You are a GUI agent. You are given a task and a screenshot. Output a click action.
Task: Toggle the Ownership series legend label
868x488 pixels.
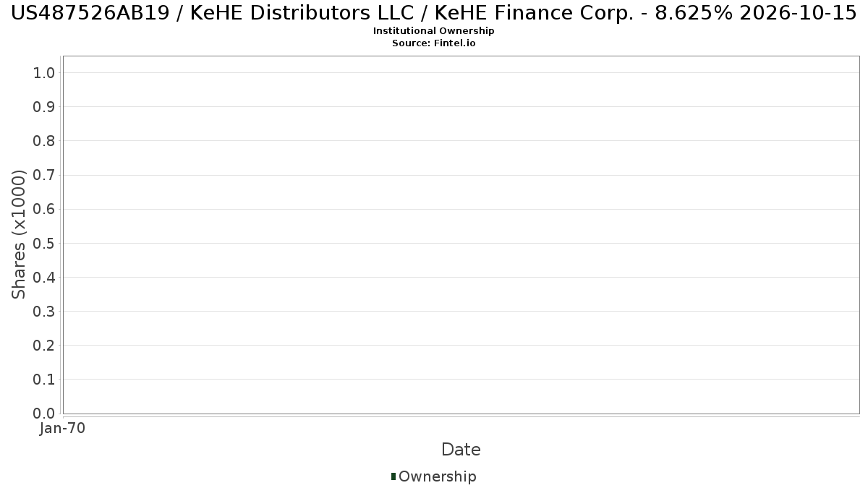[x=437, y=476]
